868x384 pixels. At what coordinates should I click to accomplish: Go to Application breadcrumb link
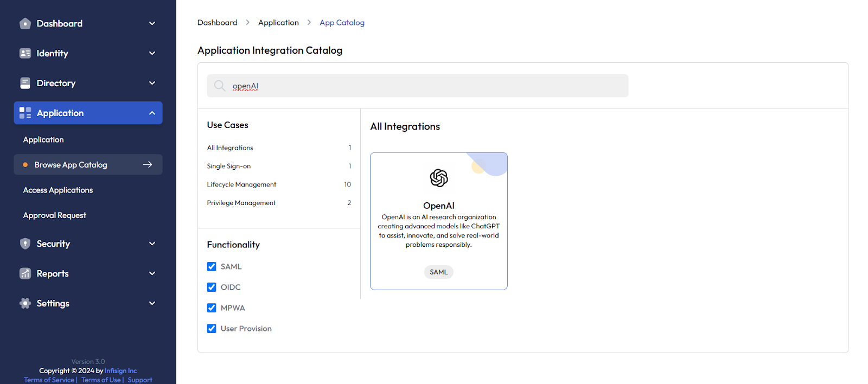(278, 22)
